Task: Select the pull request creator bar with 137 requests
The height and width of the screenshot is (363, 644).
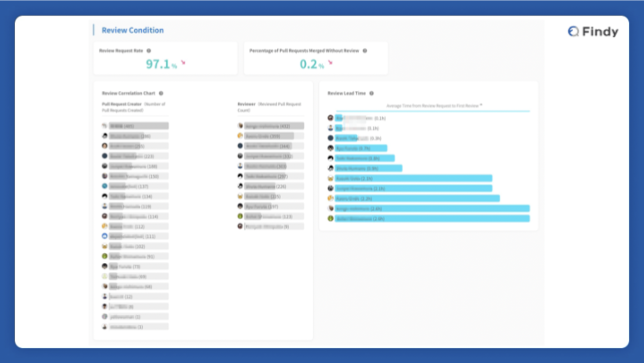Action: click(138, 186)
